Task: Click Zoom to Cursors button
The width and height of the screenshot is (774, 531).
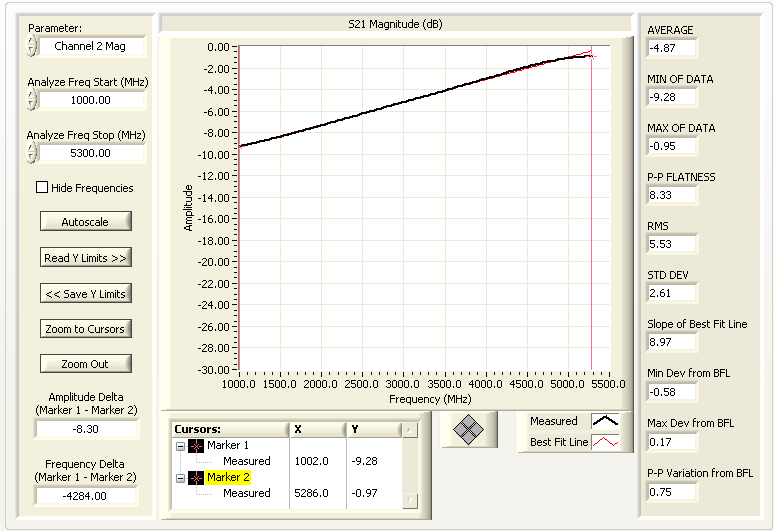Action: coord(85,329)
